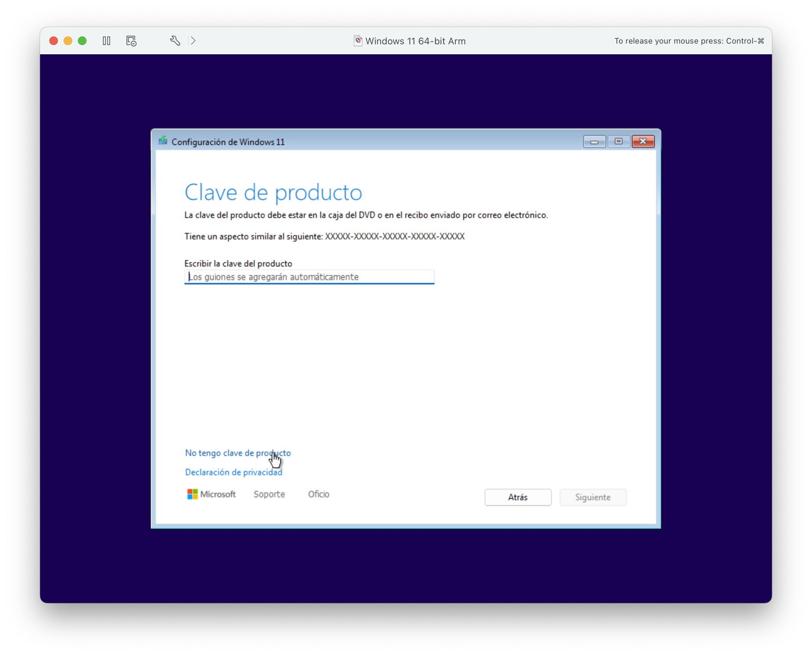Open the VM snapshot icon
812x656 pixels.
tap(131, 41)
